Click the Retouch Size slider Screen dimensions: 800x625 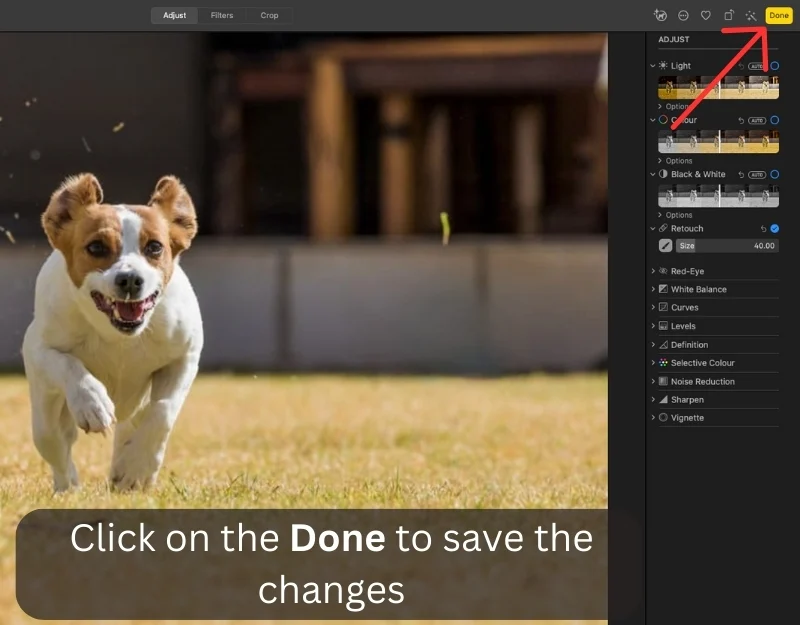(x=728, y=246)
